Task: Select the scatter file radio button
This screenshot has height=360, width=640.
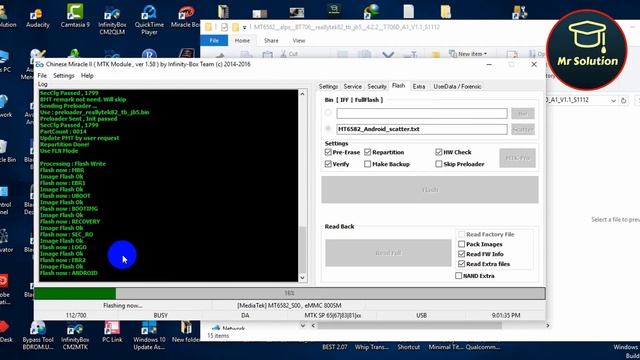Action: tap(328, 129)
